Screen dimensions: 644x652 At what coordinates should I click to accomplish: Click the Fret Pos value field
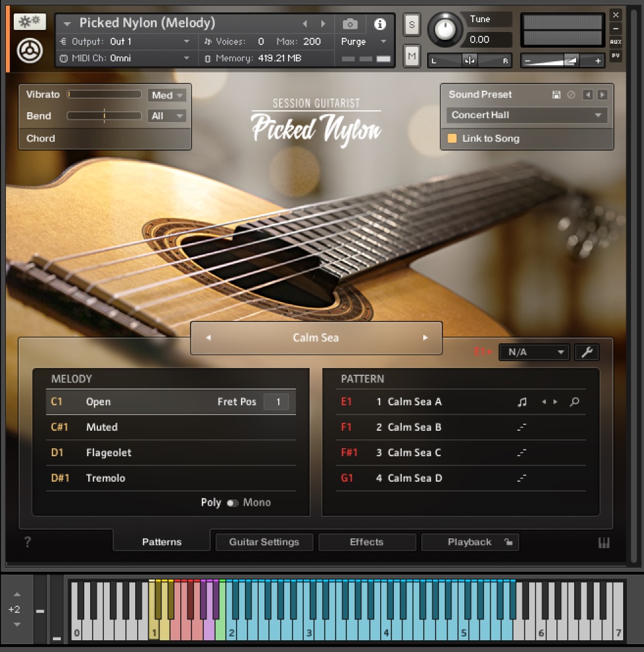[276, 401]
